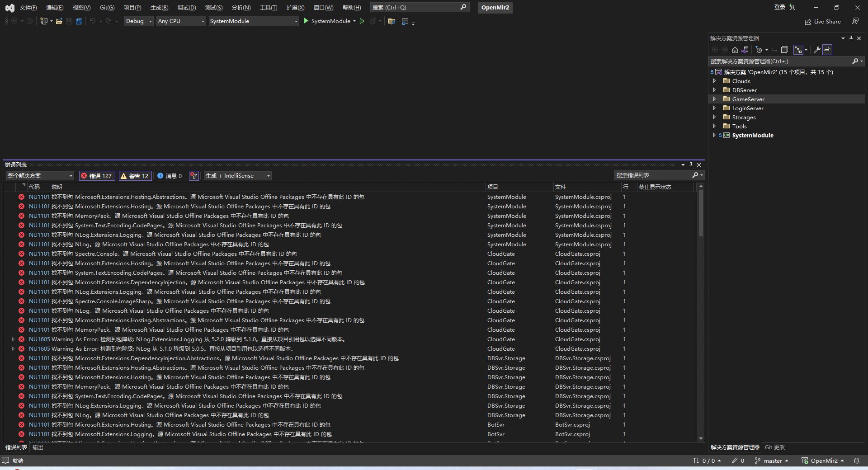Image resolution: width=868 pixels, height=470 pixels.
Task: Click the search magnifier in Solution Explorer search box
Action: pos(855,61)
